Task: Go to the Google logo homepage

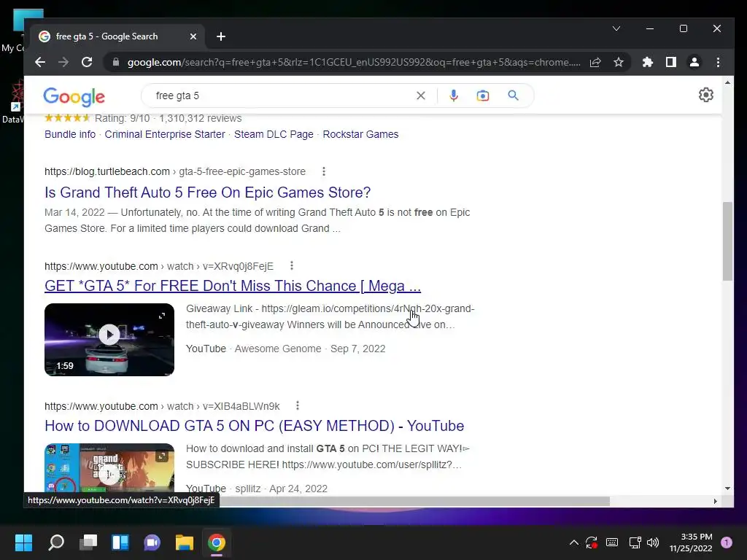Action: pos(74,97)
